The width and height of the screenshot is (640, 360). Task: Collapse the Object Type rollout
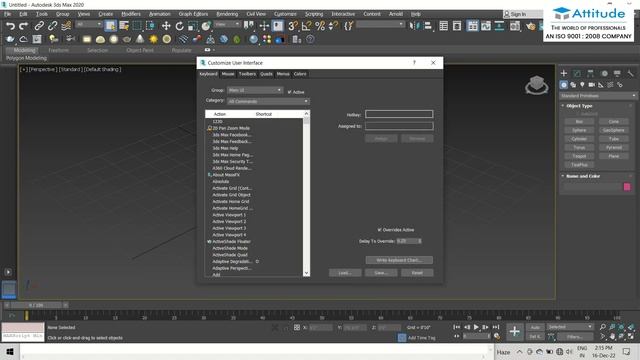[579, 106]
